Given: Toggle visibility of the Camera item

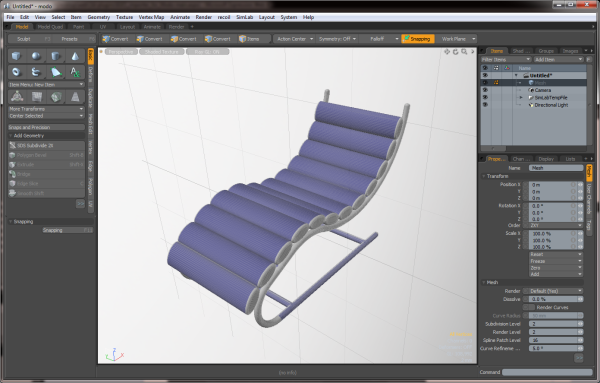Looking at the screenshot, I should pos(485,90).
